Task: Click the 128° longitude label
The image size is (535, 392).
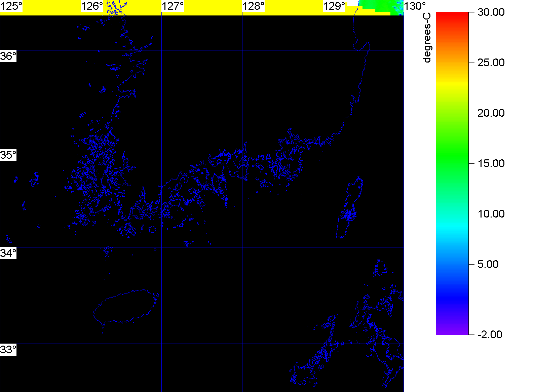Action: (x=254, y=6)
